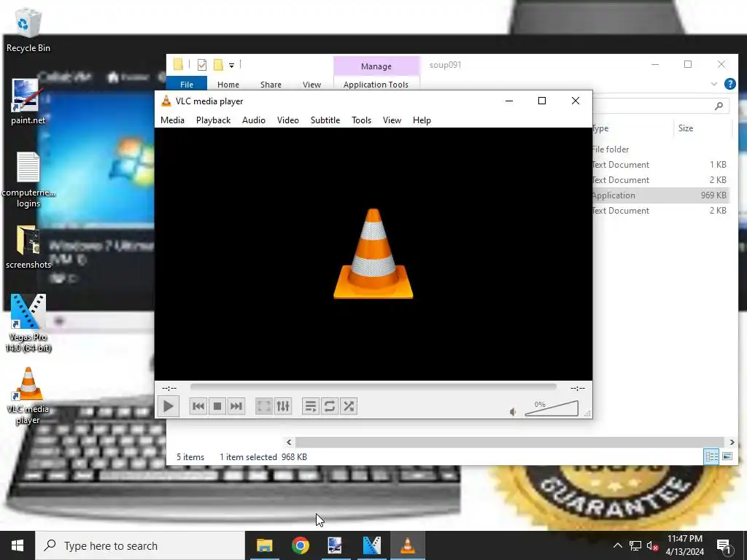This screenshot has height=560, width=747.
Task: Click the taskbar search box
Action: [140, 545]
